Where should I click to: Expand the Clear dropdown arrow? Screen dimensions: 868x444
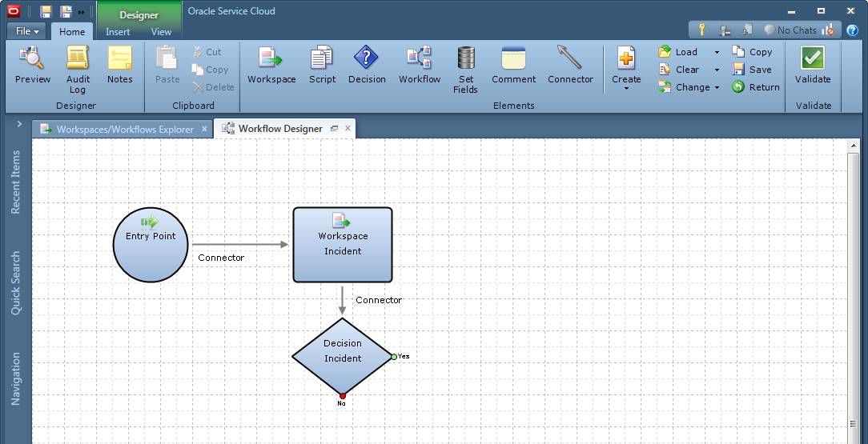tap(717, 70)
